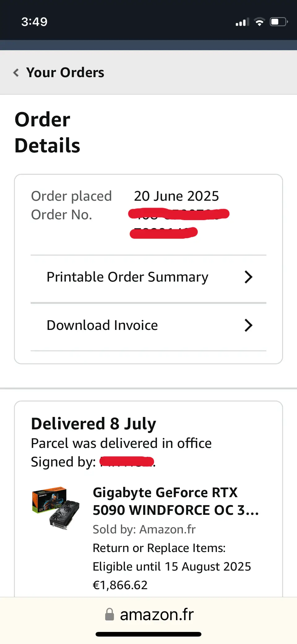This screenshot has width=297, height=644.
Task: Open Printable Order Summary
Action: (148, 277)
